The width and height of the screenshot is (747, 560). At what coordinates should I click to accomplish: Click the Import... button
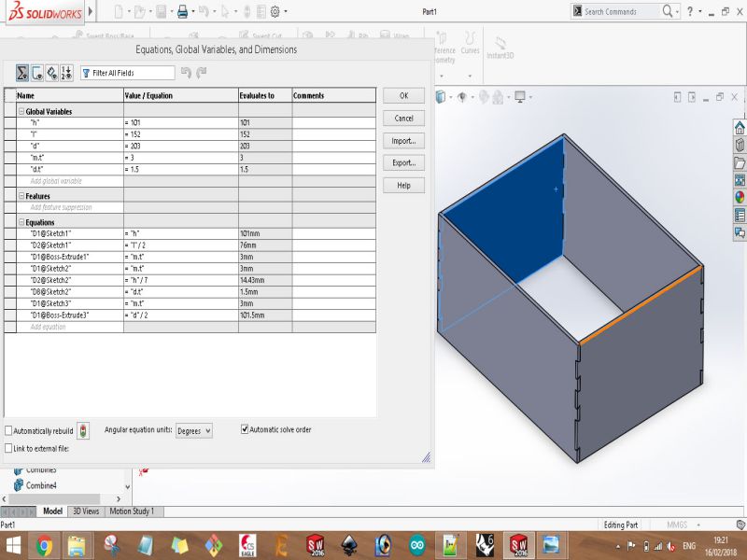pos(403,141)
